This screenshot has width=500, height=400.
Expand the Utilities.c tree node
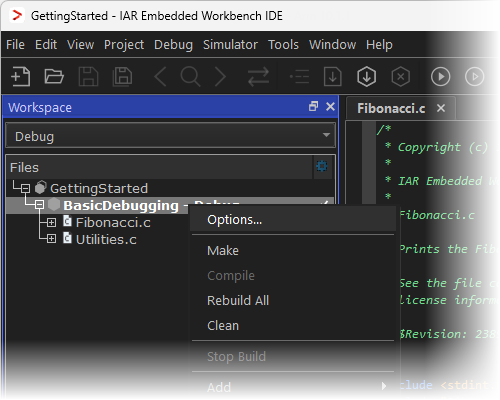pyautogui.click(x=51, y=239)
